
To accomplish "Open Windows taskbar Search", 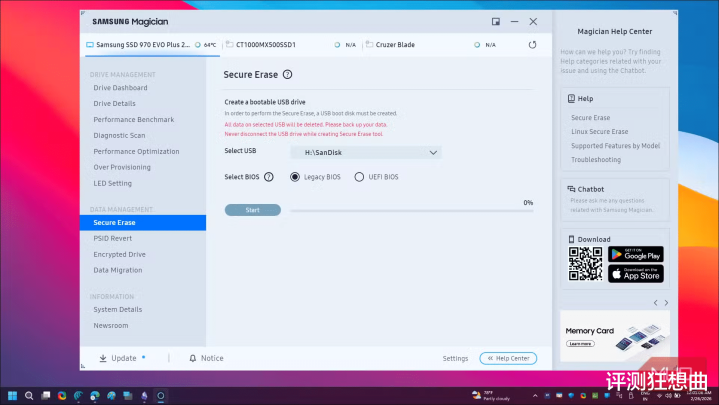I will pyautogui.click(x=29, y=396).
